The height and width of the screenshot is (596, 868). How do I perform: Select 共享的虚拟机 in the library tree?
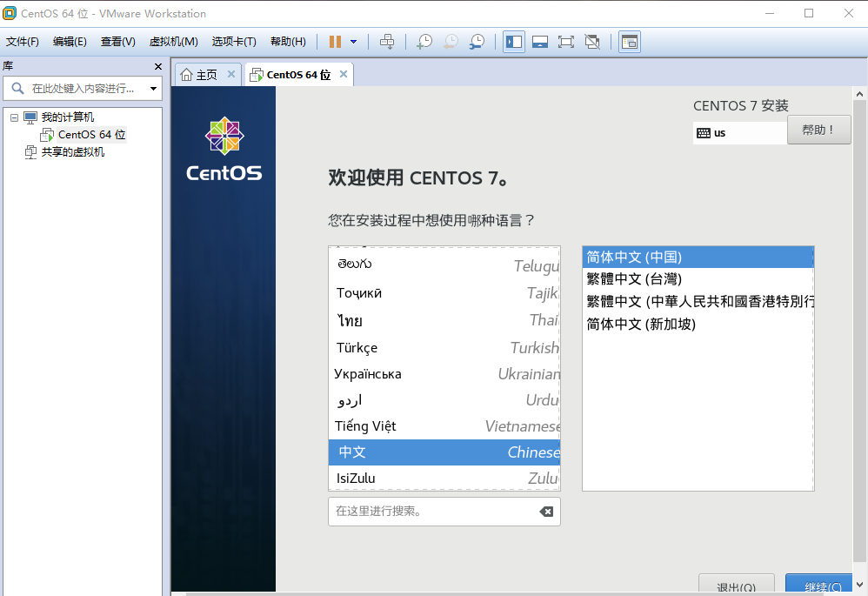tap(72, 151)
